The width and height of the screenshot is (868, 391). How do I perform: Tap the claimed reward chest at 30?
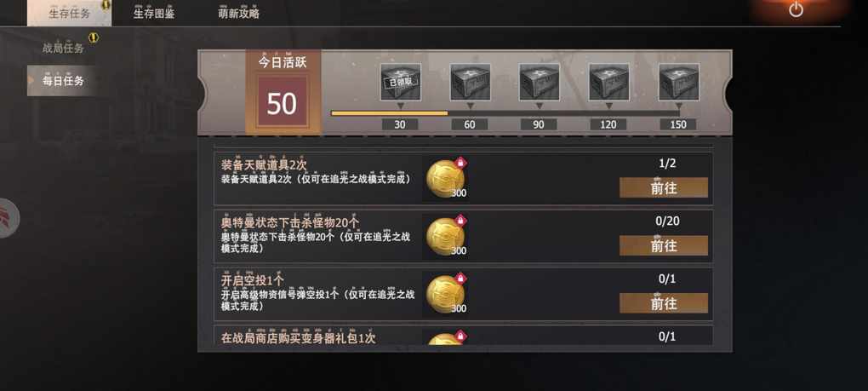point(401,82)
